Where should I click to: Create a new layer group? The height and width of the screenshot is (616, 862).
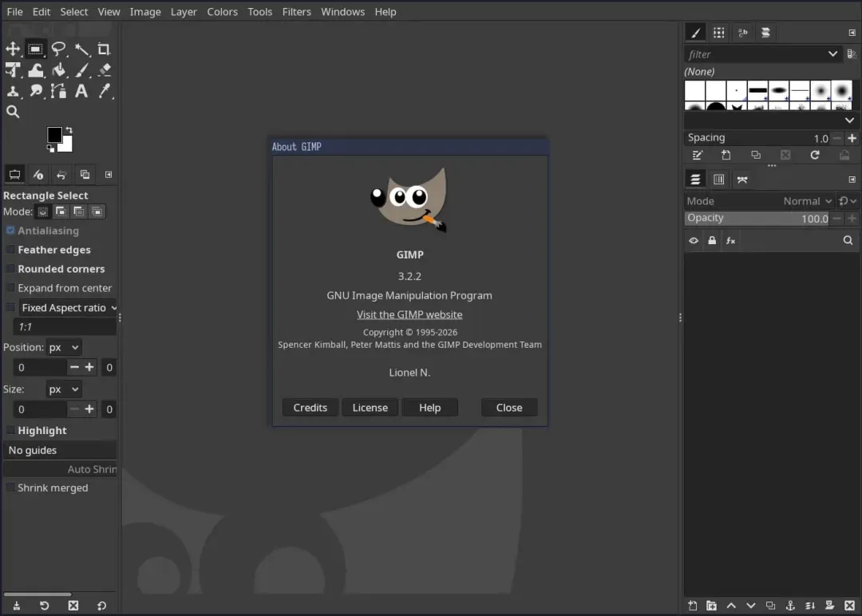(711, 606)
